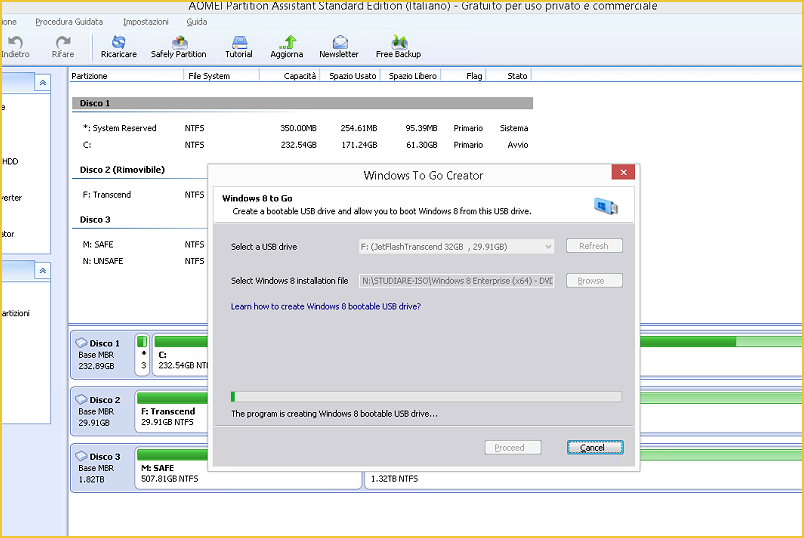Click the Browse button
Image resolution: width=804 pixels, height=538 pixels.
594,281
